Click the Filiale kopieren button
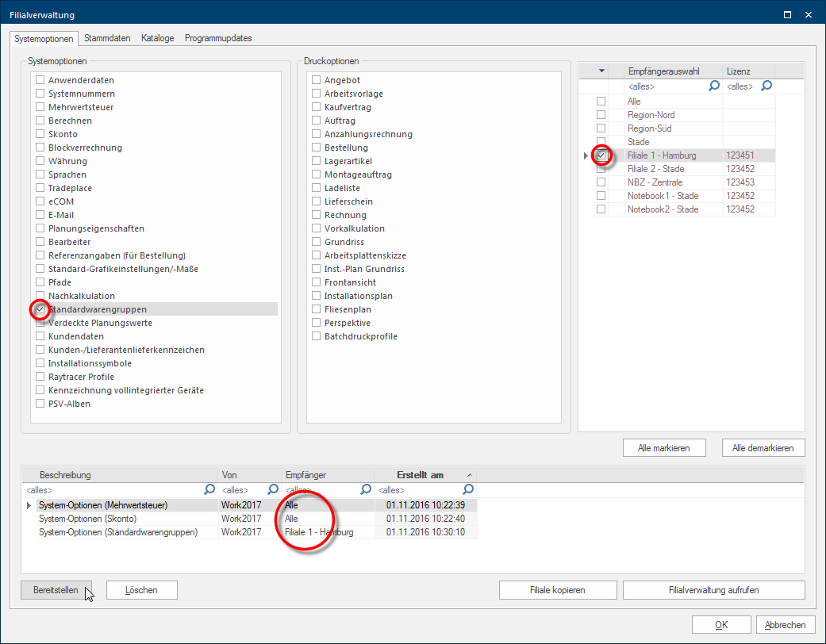Screen dimensions: 826x644 557,590
